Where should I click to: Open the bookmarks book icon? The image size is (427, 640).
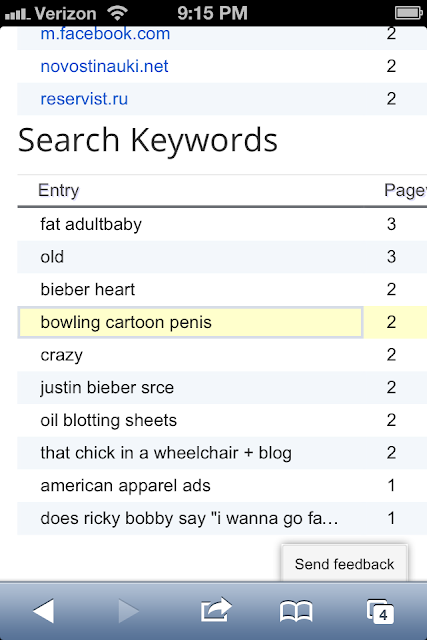(296, 611)
